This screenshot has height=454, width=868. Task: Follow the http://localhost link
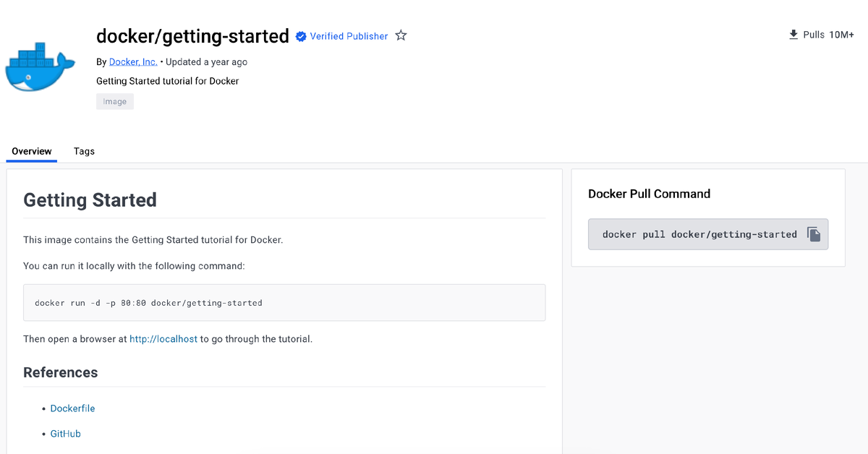(x=163, y=338)
